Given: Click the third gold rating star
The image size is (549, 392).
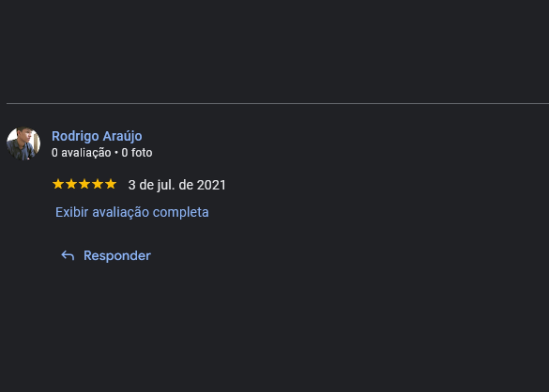Looking at the screenshot, I should click(84, 184).
